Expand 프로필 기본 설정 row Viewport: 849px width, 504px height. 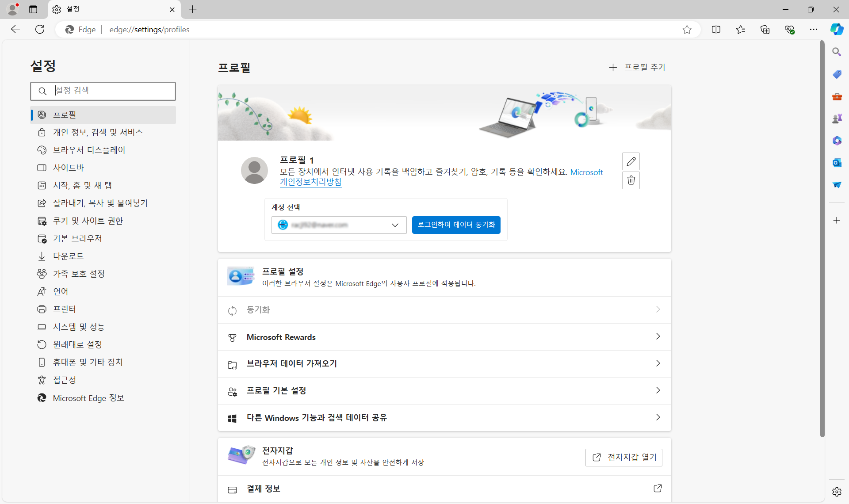(x=444, y=391)
